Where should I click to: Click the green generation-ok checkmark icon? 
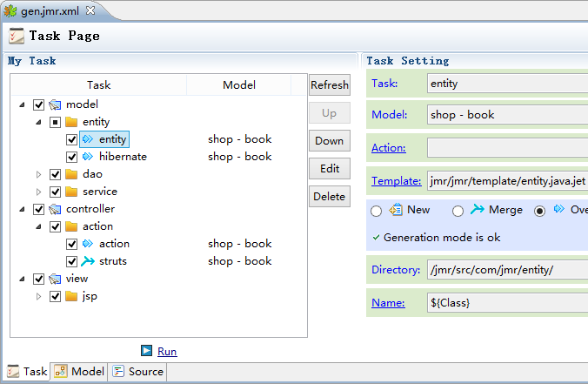pyautogui.click(x=376, y=237)
